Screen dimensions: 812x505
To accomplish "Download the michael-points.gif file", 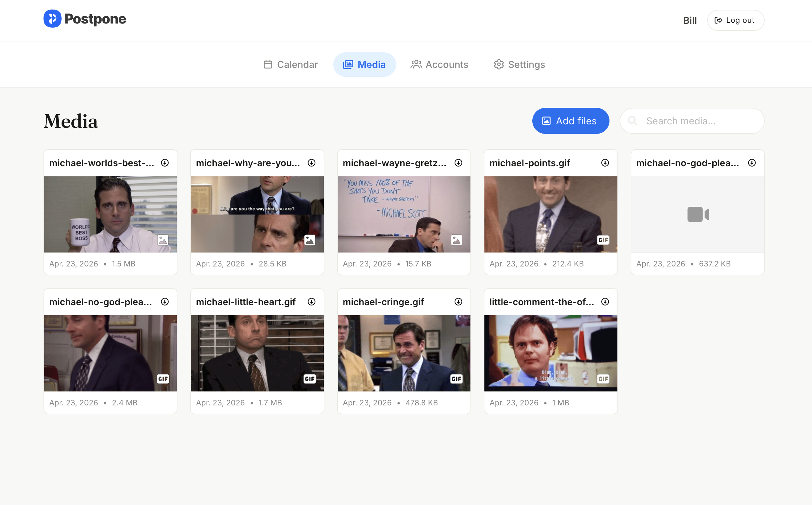I will [605, 163].
